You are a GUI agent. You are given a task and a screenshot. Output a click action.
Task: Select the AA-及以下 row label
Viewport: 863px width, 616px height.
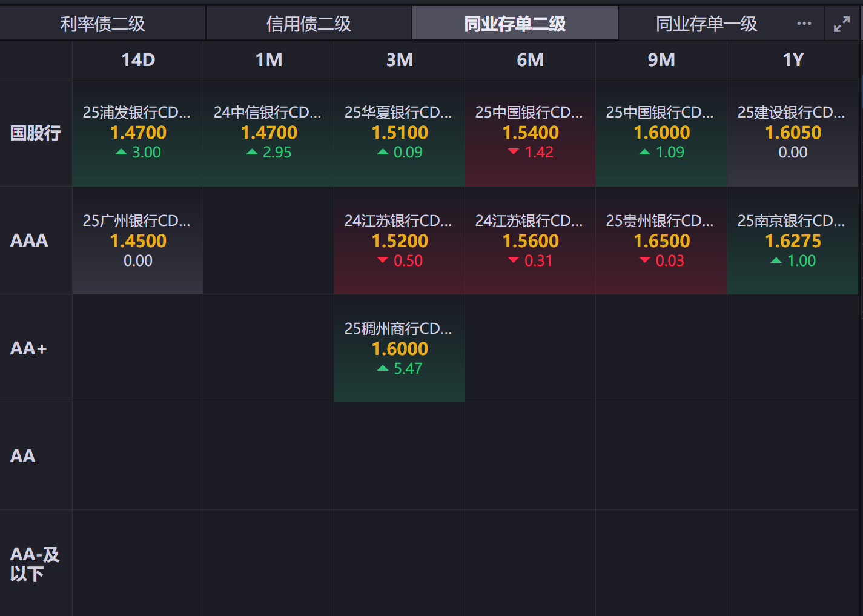(x=35, y=564)
